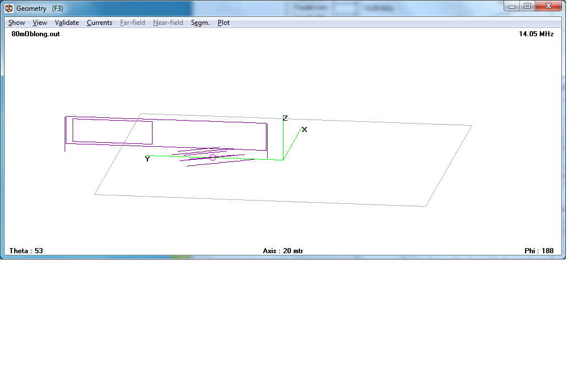Click the Geometry window app icon
The width and height of the screenshot is (588, 392).
[x=9, y=8]
